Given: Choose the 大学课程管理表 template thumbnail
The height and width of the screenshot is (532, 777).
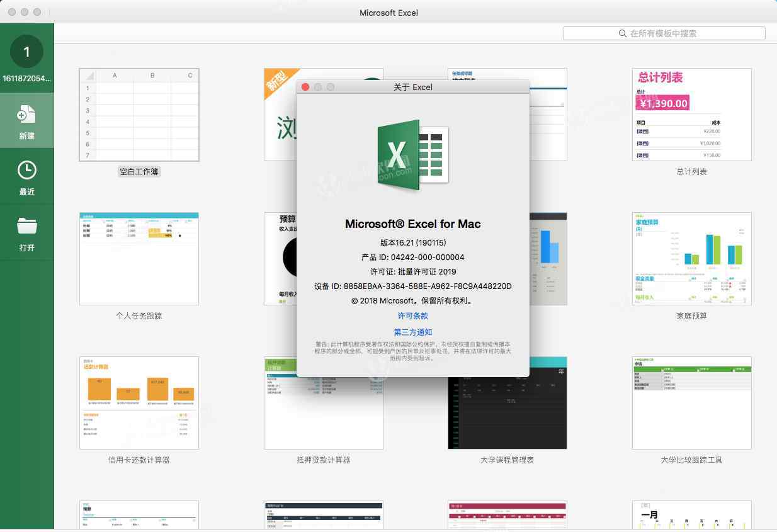Looking at the screenshot, I should click(508, 403).
